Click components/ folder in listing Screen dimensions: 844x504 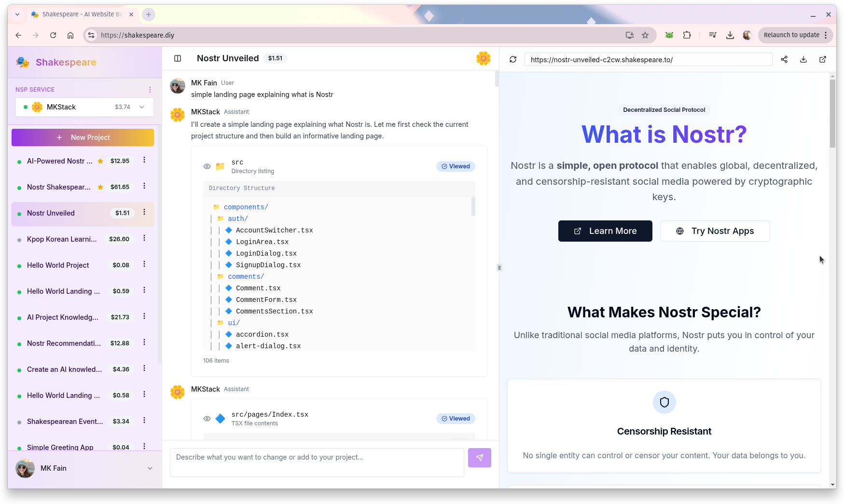[246, 207]
